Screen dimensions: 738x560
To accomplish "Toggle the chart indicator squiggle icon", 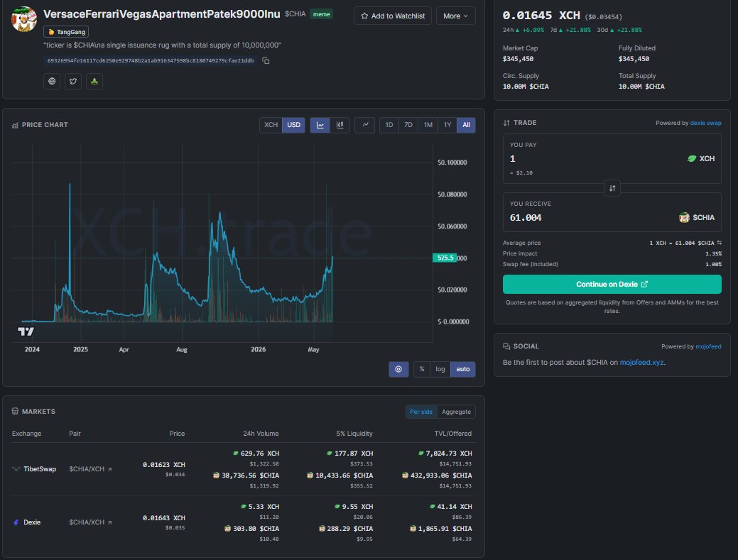I will click(x=365, y=125).
